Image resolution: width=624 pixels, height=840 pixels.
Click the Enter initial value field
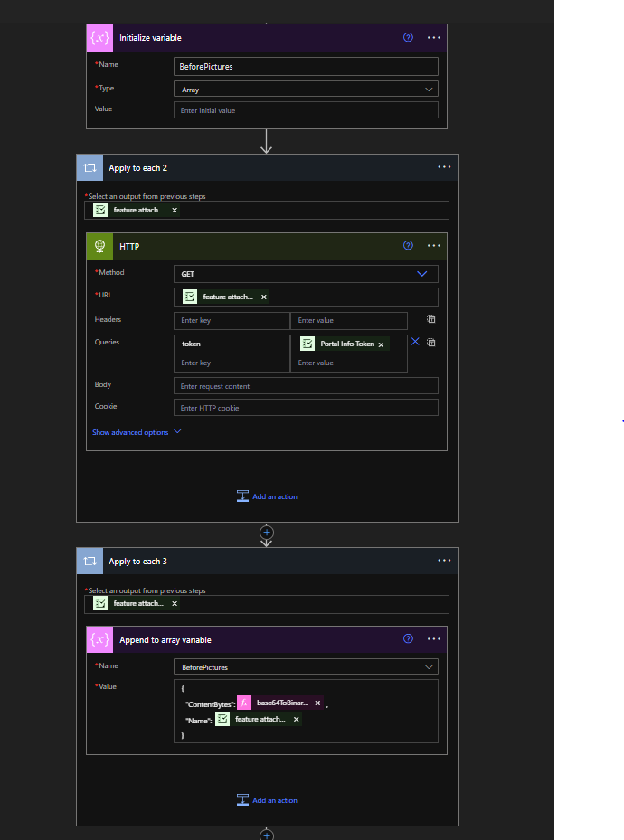click(x=306, y=110)
